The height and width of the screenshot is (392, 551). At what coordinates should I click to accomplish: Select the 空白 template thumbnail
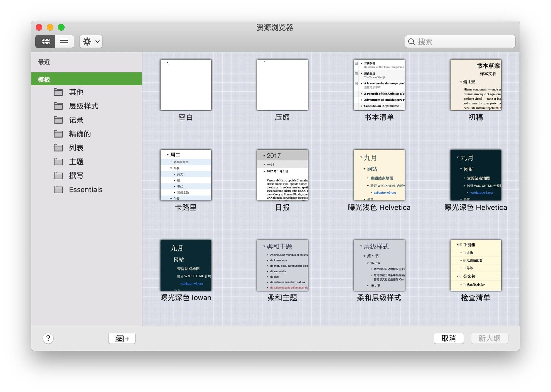tap(186, 85)
